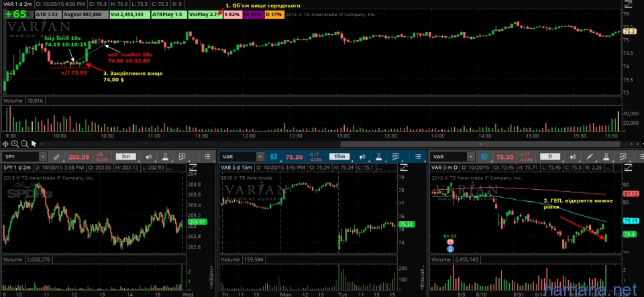Screen dimensions: 644x297
Task: Open the 2m timeframe selector
Action: click(125, 157)
